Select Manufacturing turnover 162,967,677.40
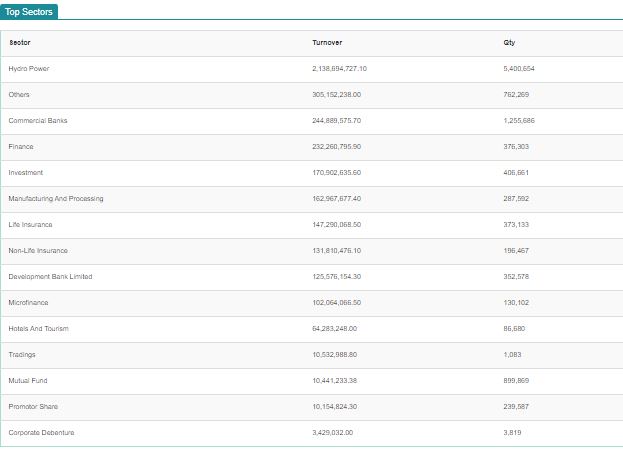Viewport: 623px width, 454px height. pos(337,198)
